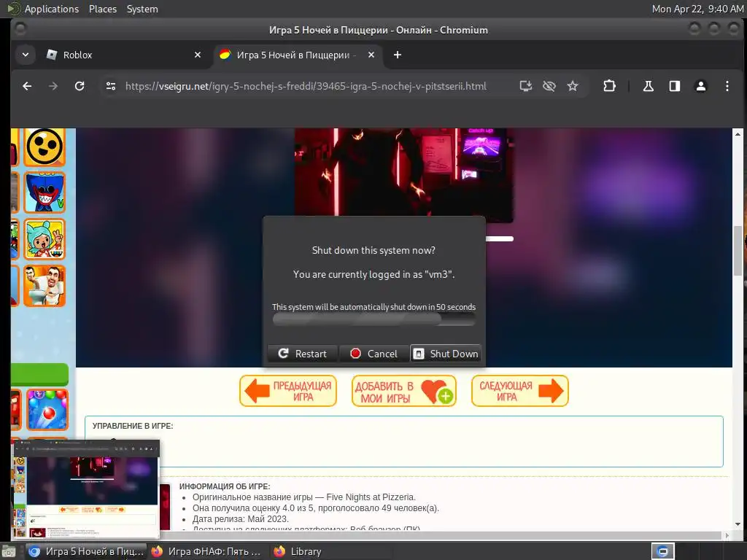This screenshot has width=747, height=560.
Task: Close the Roblox tab
Action: point(198,55)
